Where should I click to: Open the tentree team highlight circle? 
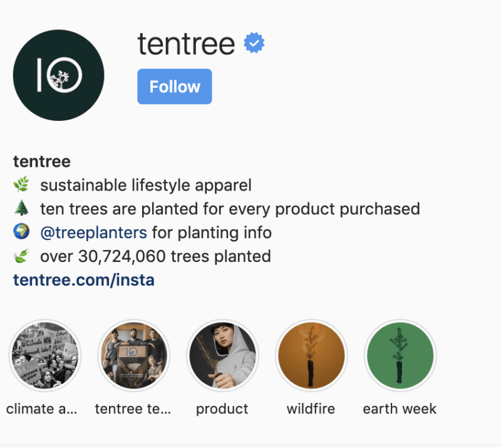[x=133, y=355]
